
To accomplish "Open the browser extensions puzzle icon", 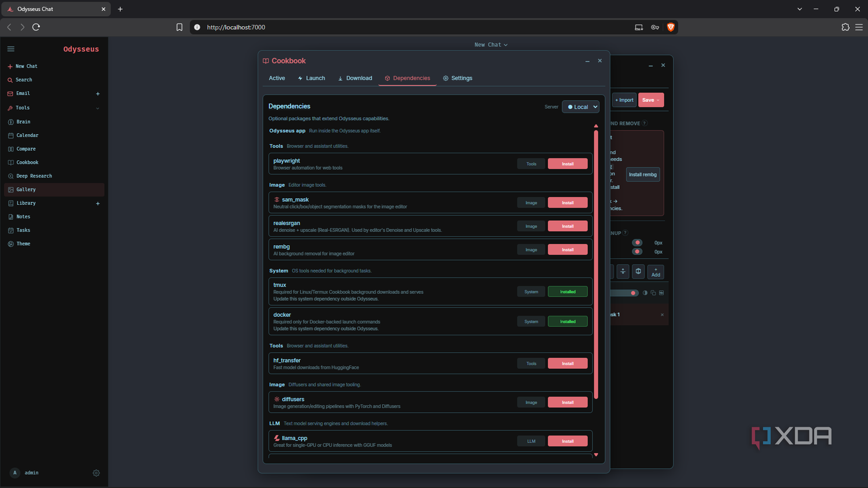I will tap(845, 27).
